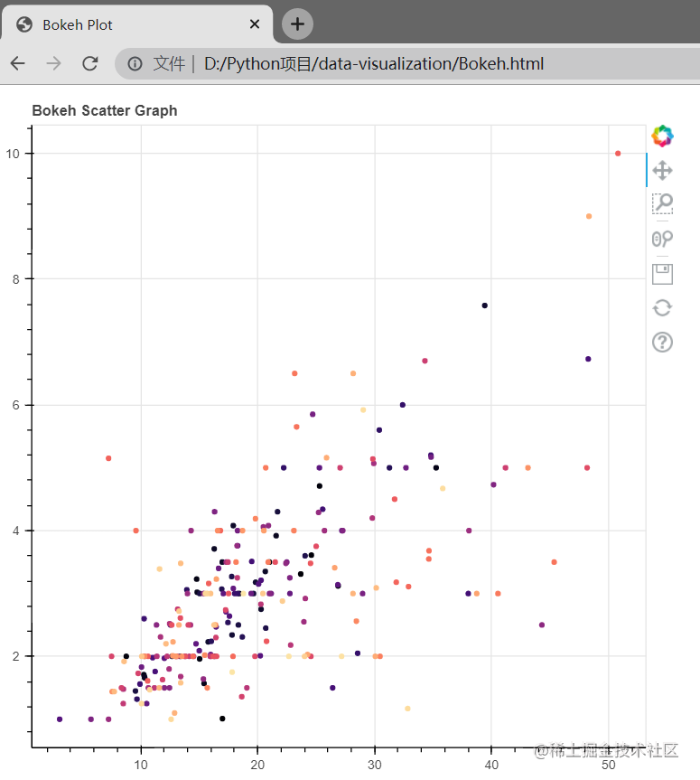Click y-axis label 8
The width and height of the screenshot is (700, 780).
[16, 279]
